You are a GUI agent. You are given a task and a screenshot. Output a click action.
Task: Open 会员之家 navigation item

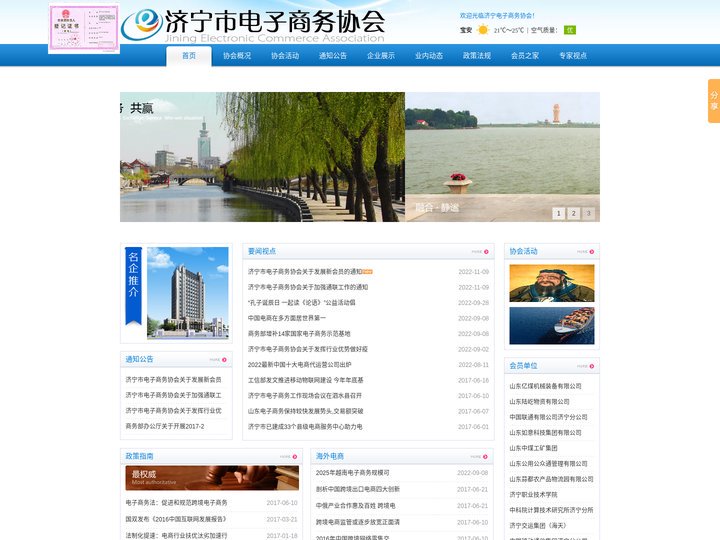click(x=525, y=56)
